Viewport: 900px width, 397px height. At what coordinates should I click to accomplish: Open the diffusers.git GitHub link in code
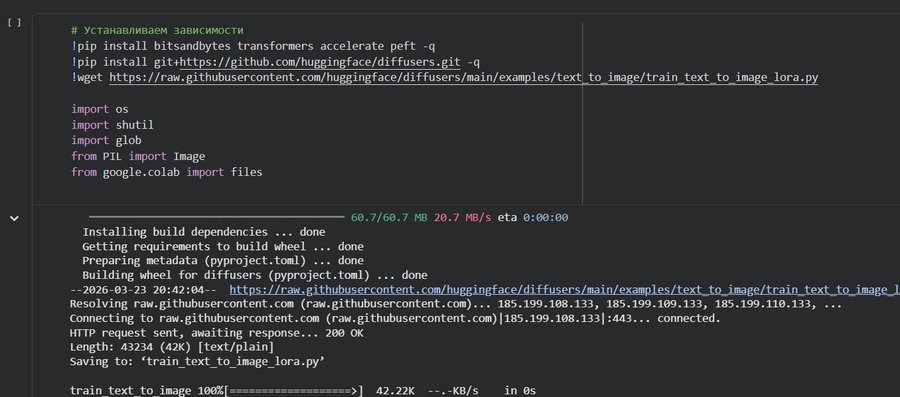[x=320, y=62]
